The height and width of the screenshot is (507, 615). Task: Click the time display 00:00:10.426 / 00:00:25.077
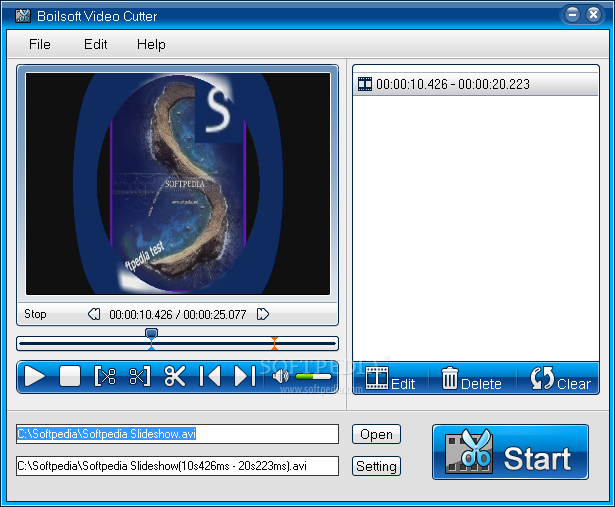tap(178, 314)
